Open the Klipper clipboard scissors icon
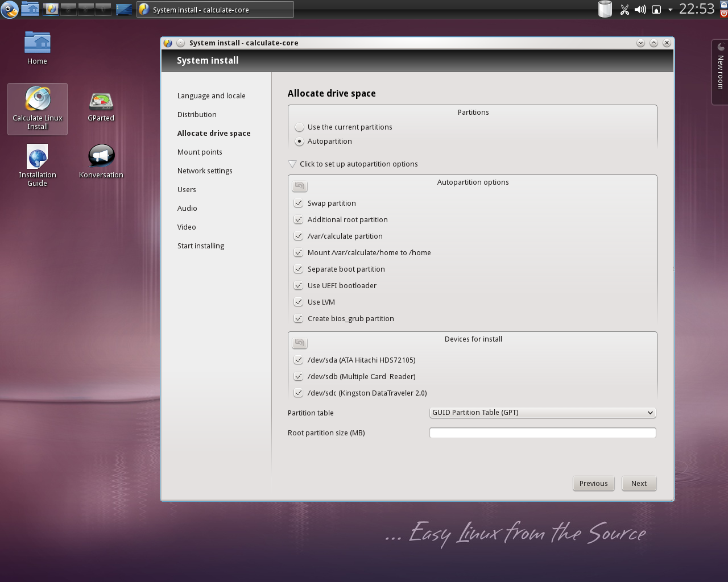 click(x=624, y=10)
